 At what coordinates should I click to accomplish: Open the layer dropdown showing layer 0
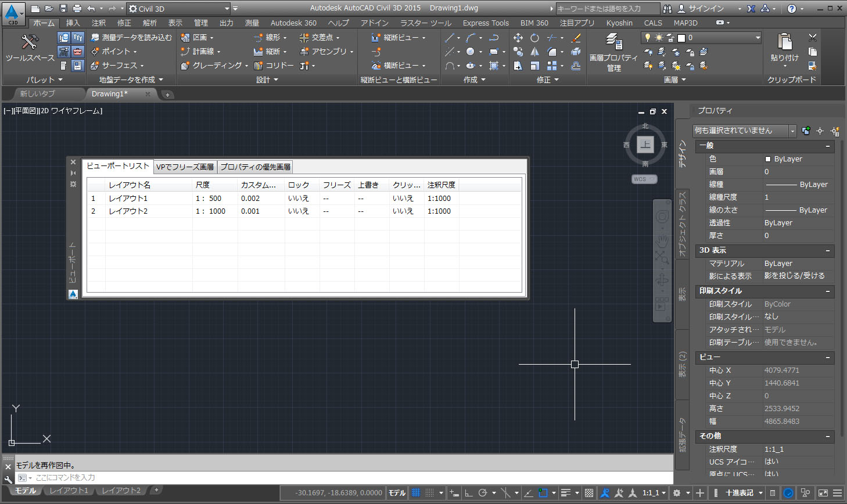pyautogui.click(x=701, y=38)
